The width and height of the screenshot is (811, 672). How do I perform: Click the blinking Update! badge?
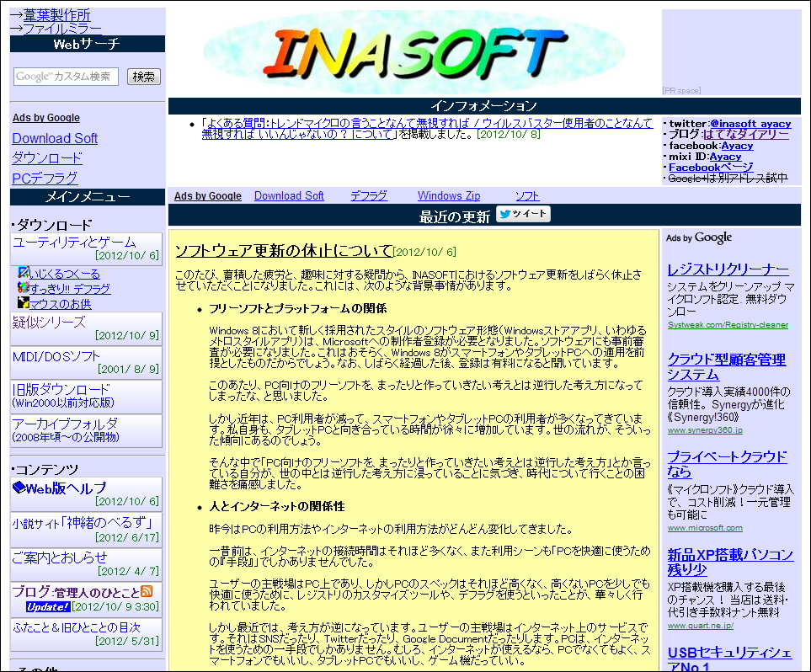click(47, 606)
